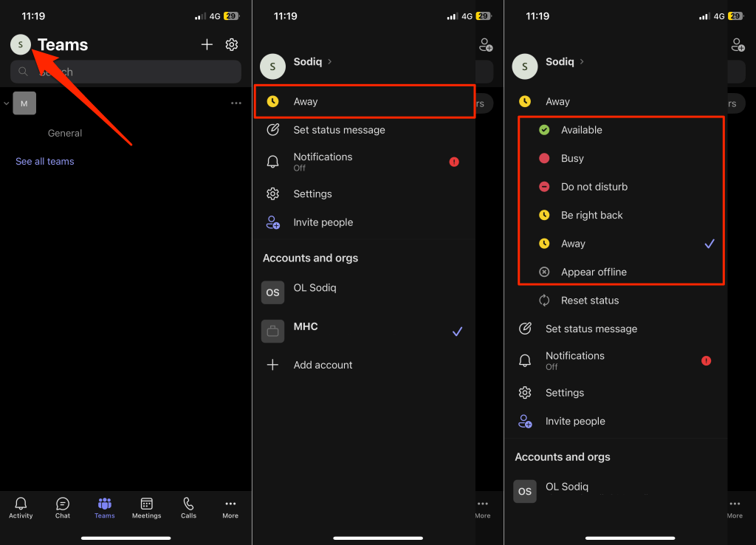This screenshot has width=756, height=545.
Task: Tap the Appear offline x-circle icon
Action: (544, 272)
